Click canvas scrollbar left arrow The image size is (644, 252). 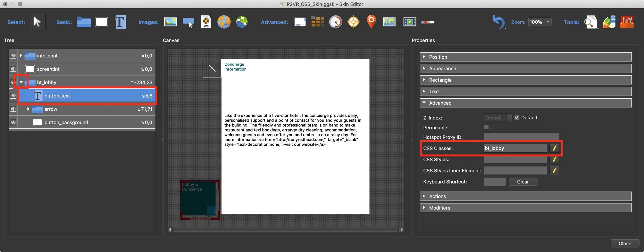coord(170,229)
